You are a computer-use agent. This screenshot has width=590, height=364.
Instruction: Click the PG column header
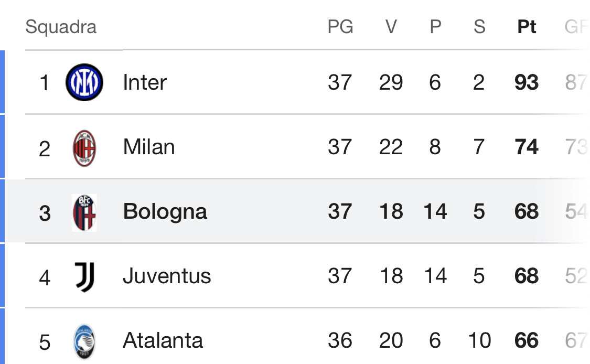click(x=340, y=27)
